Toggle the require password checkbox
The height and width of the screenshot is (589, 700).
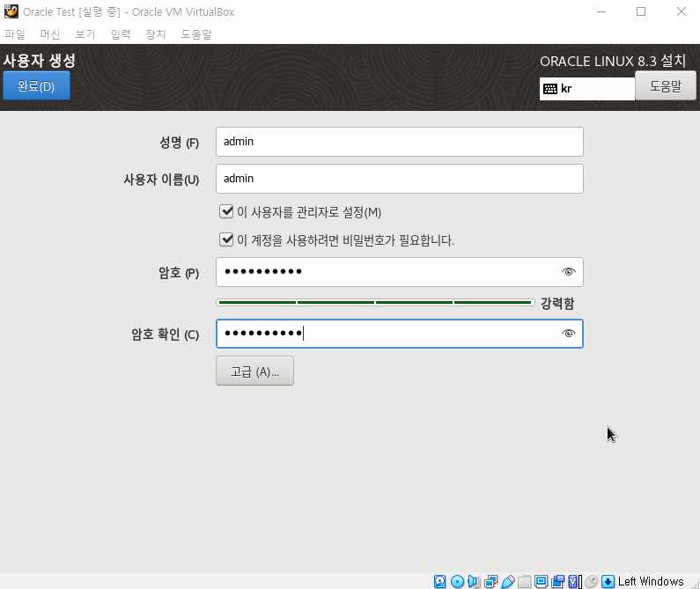[226, 239]
